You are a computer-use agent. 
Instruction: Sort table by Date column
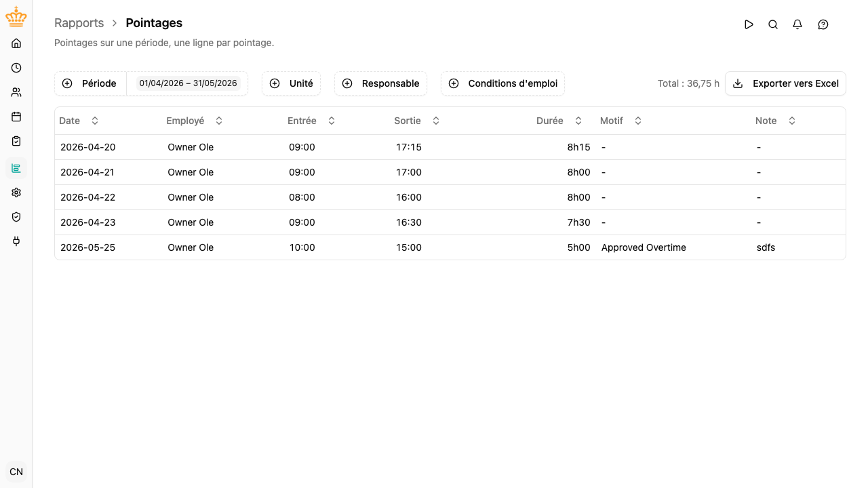point(79,121)
